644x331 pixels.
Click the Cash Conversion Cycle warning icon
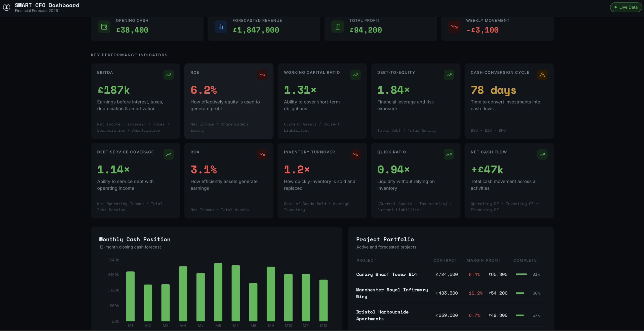(542, 75)
